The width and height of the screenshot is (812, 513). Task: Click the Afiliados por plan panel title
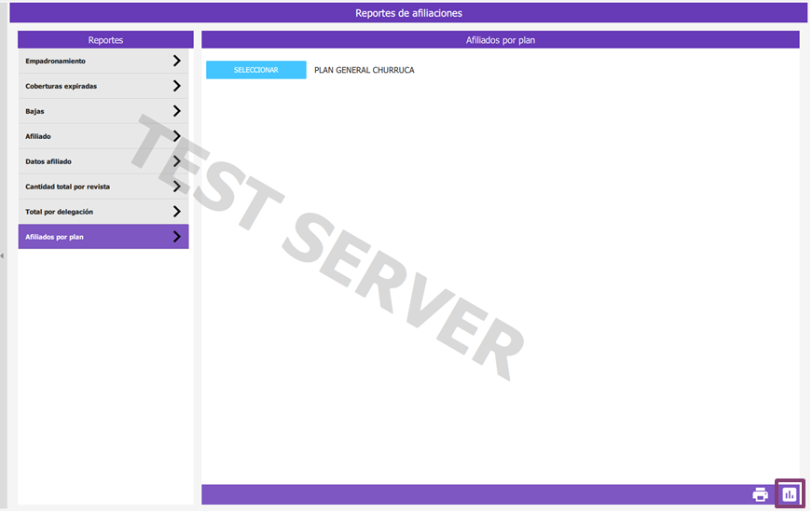pyautogui.click(x=501, y=40)
